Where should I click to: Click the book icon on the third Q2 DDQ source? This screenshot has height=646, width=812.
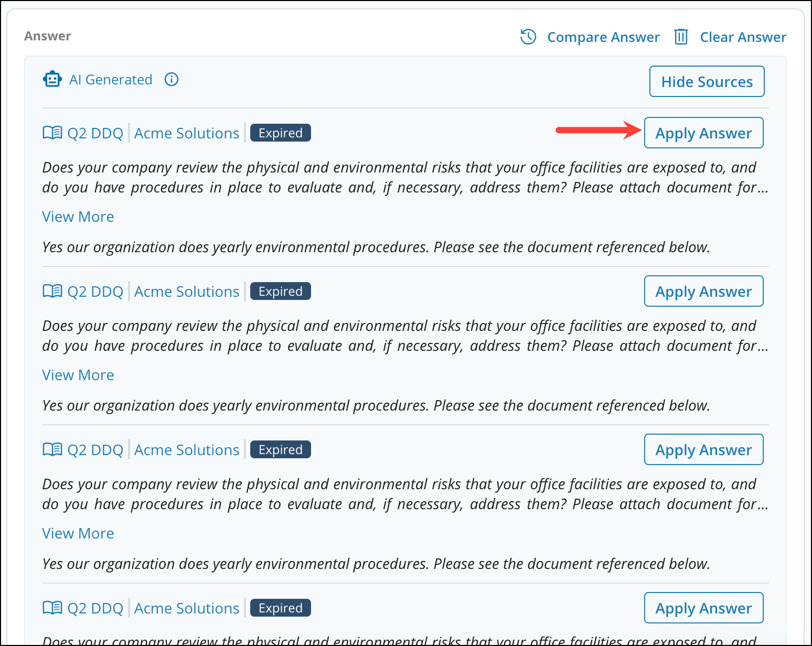tap(52, 449)
